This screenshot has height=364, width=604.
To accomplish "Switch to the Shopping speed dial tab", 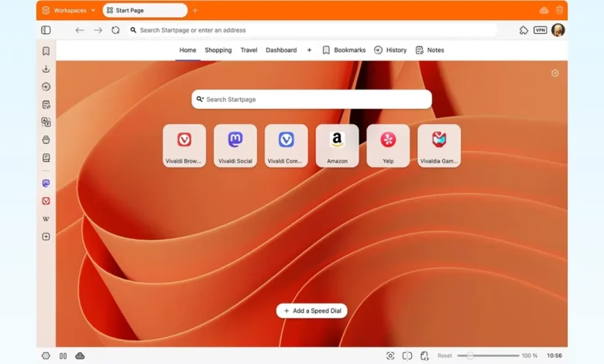I will point(218,50).
